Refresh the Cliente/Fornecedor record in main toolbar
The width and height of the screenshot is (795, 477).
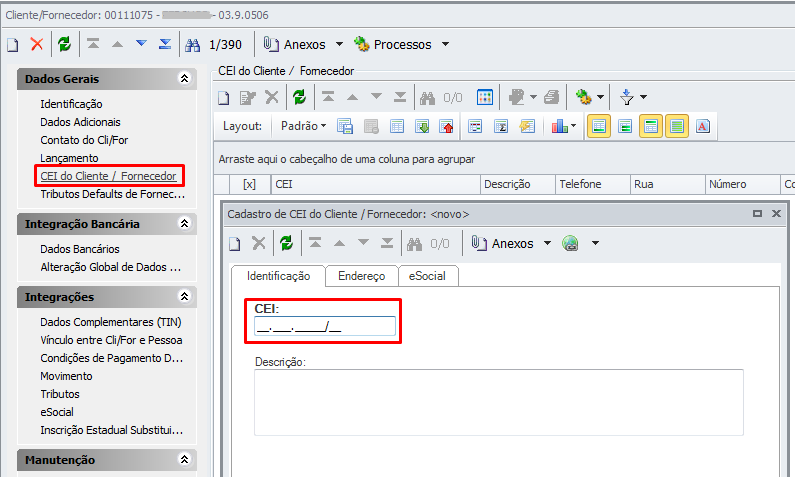64,44
